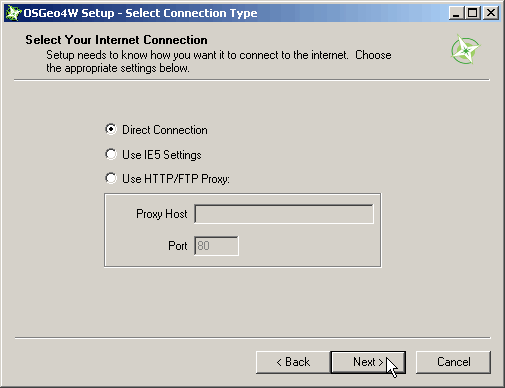Screen dimensions: 505x388
Task: Proceed with the Next button
Action: [368, 362]
